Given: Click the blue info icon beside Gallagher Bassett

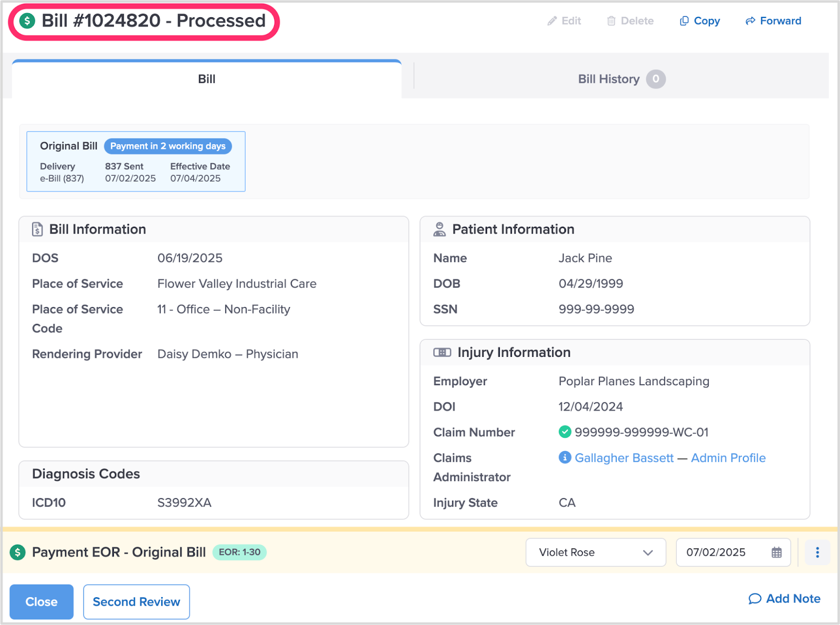Looking at the screenshot, I should [x=564, y=458].
